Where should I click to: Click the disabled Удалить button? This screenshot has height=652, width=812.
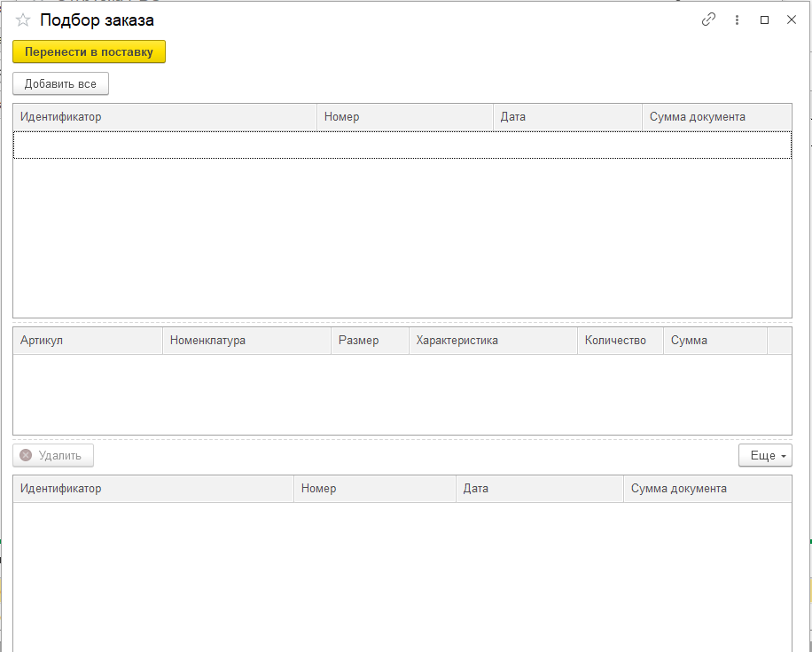[53, 455]
